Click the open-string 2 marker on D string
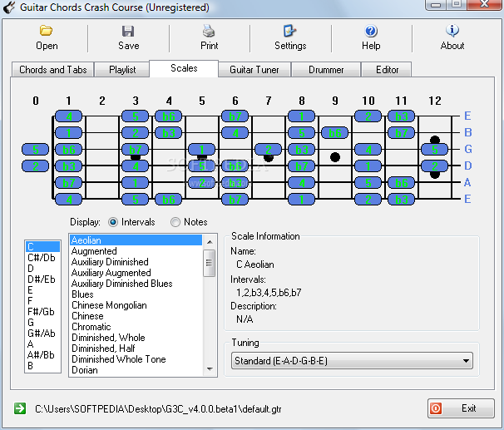 point(36,166)
